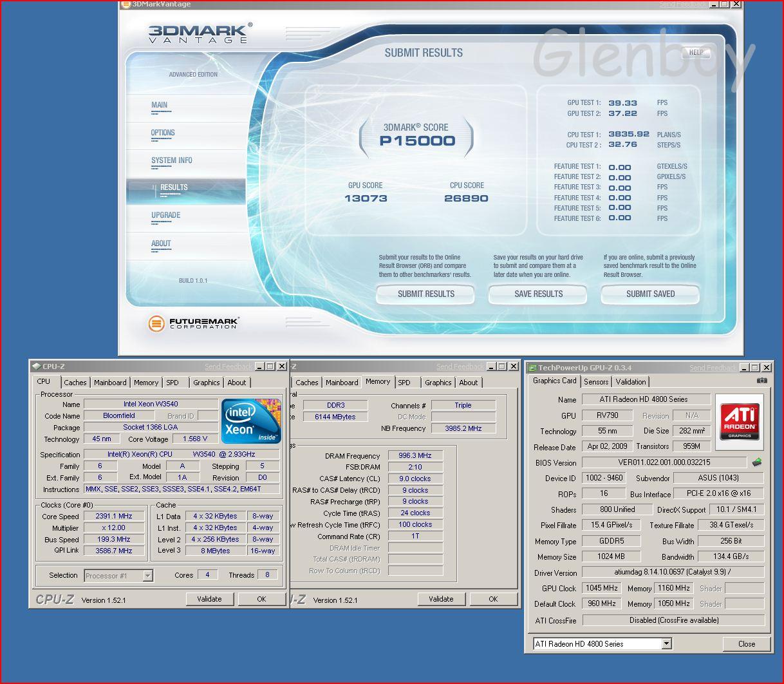
Task: Click the Driver Version field in GPU-Z
Action: click(x=673, y=572)
